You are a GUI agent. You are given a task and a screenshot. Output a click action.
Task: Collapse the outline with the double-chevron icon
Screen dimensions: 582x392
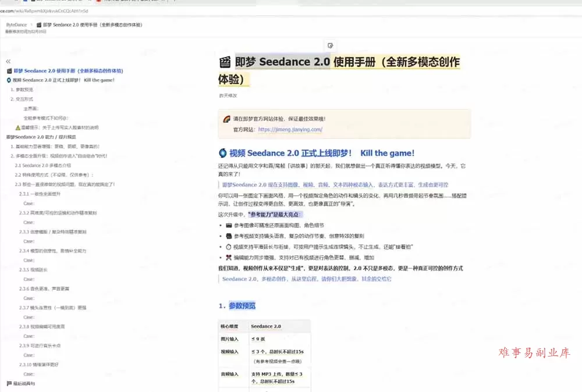(x=8, y=61)
